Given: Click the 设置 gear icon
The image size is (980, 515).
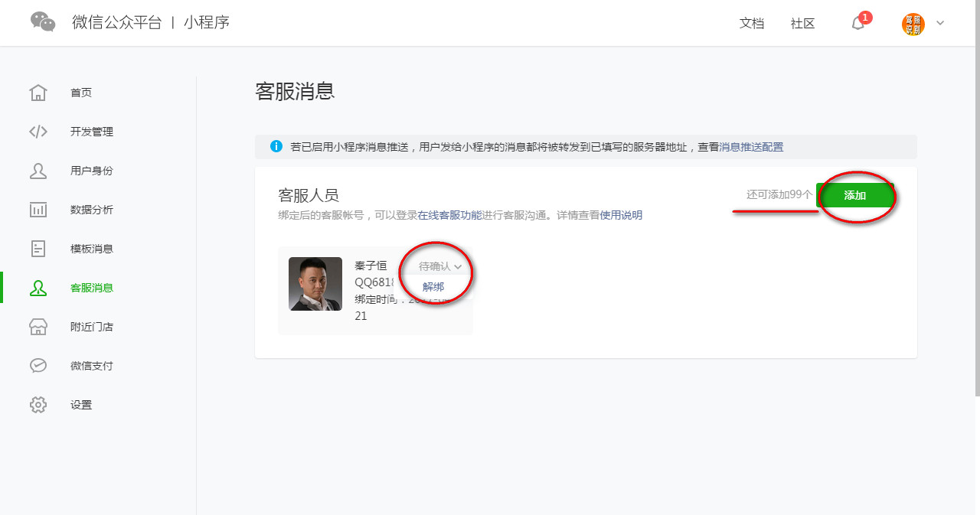Looking at the screenshot, I should [x=38, y=405].
